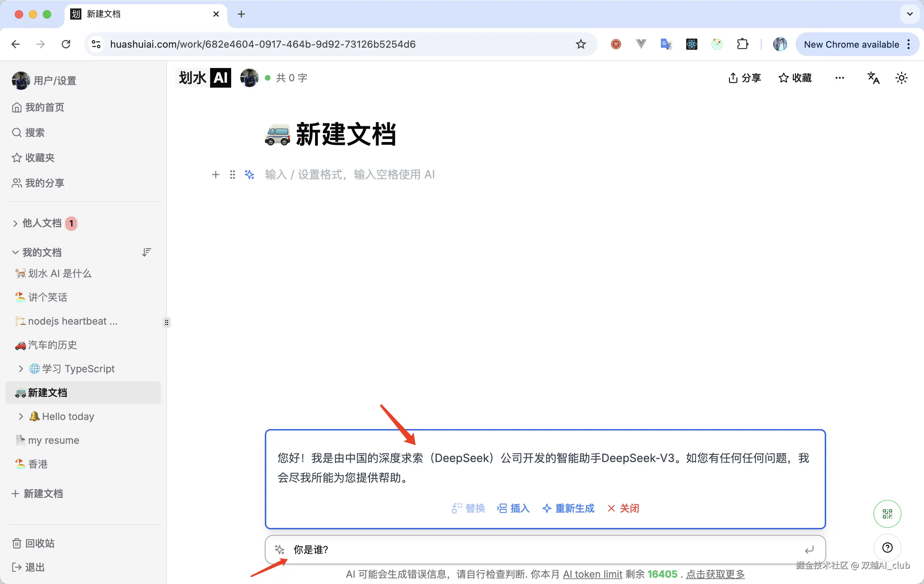The width and height of the screenshot is (924, 584).
Task: Click the help question-mark floating button
Action: pos(887,548)
